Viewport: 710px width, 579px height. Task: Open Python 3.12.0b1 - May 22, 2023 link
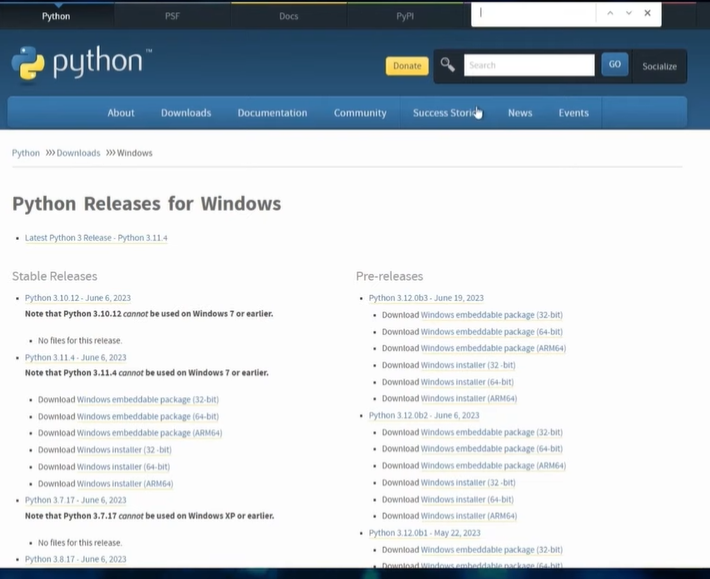pos(424,533)
